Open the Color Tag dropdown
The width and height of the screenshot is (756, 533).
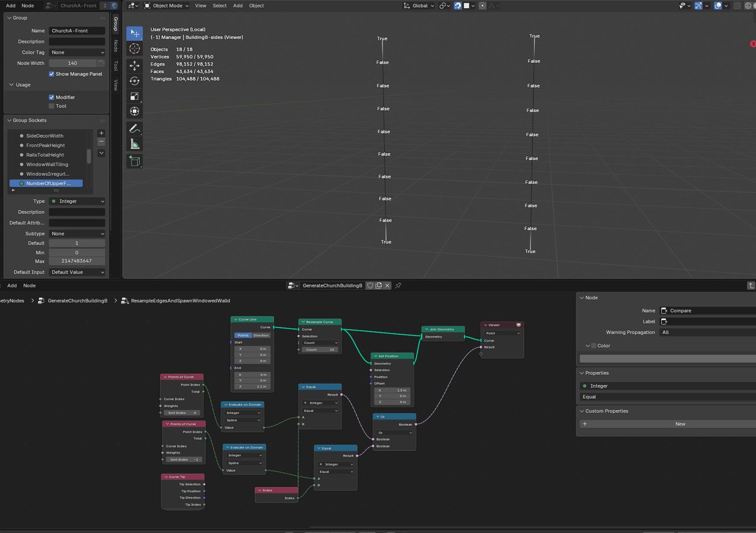click(x=77, y=52)
